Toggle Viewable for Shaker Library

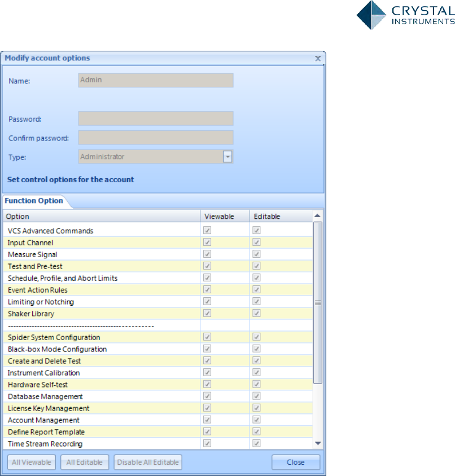pyautogui.click(x=207, y=313)
